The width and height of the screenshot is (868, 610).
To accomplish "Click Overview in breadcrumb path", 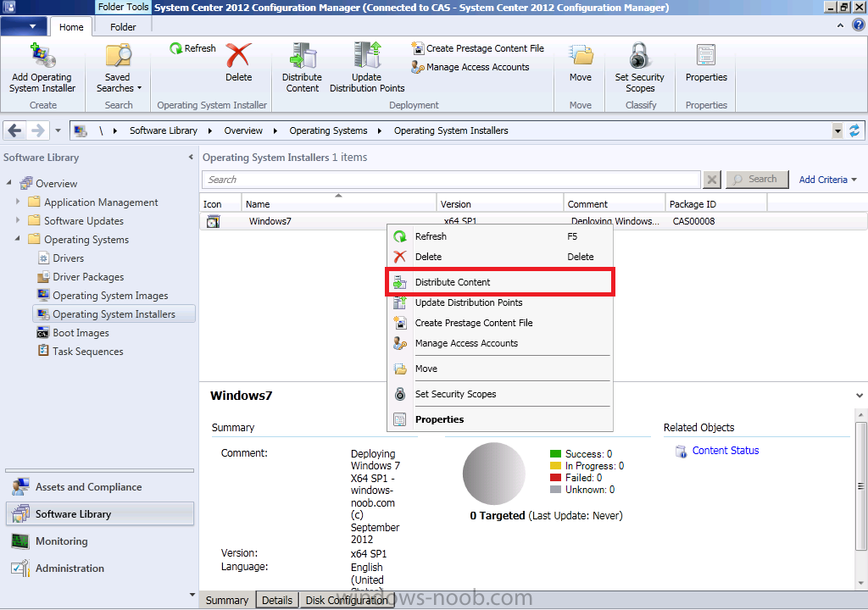I will [x=243, y=130].
